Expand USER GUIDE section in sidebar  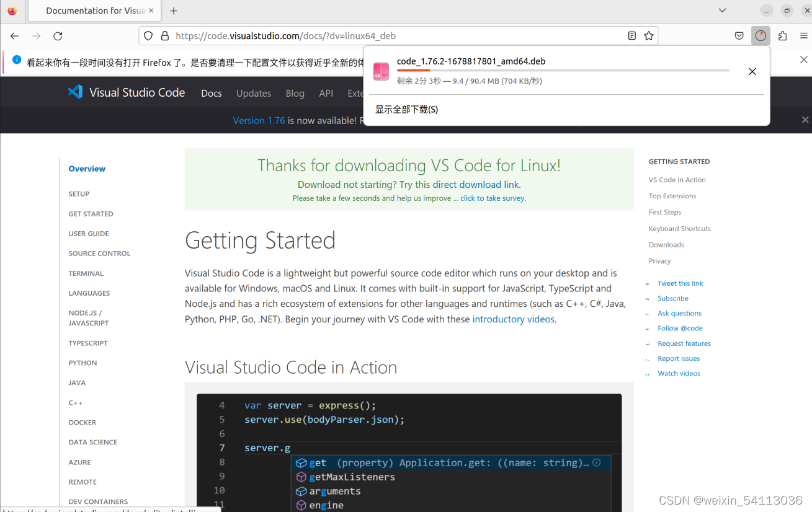click(x=88, y=234)
